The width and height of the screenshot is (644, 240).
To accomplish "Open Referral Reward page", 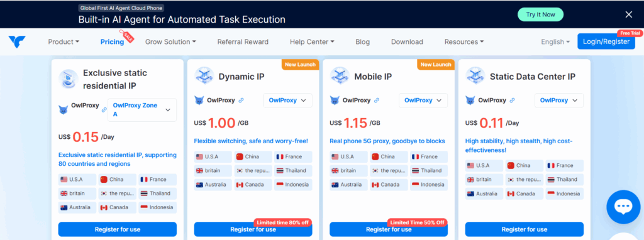I will [x=243, y=42].
